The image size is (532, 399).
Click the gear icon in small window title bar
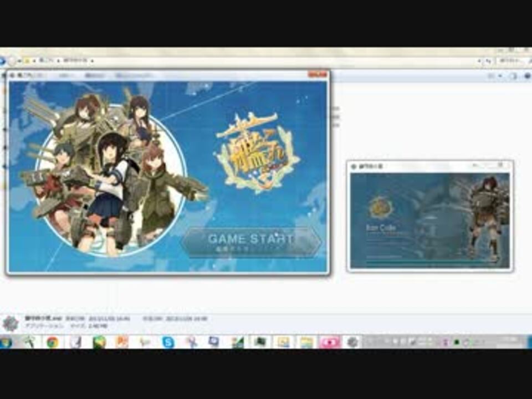tap(354, 167)
